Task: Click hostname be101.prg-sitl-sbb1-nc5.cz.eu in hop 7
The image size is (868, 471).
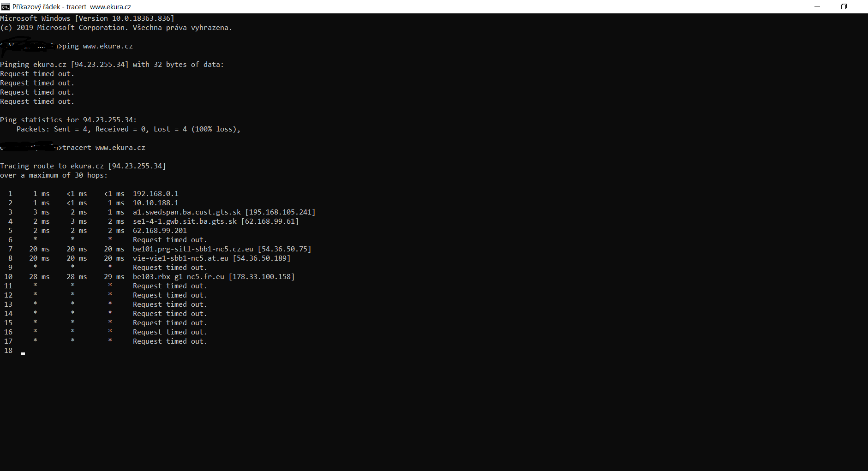Action: click(193, 249)
